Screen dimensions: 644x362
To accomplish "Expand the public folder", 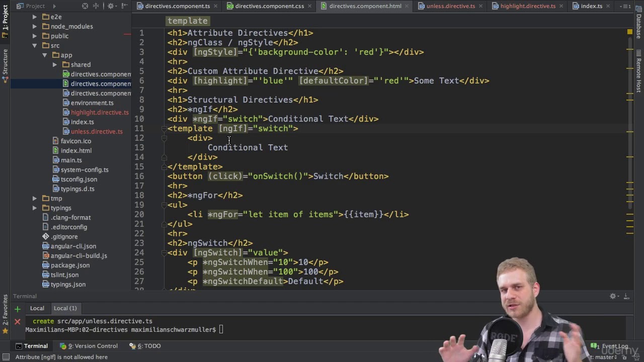I will (34, 36).
